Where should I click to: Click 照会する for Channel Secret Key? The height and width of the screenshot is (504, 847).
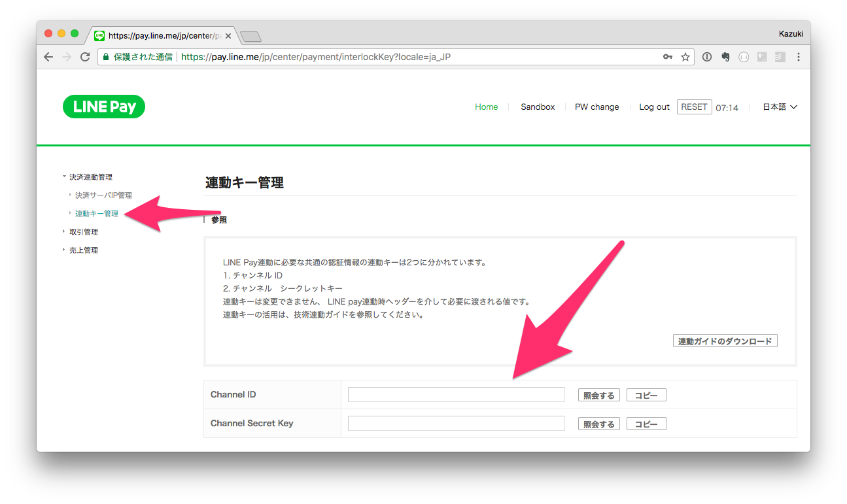599,424
